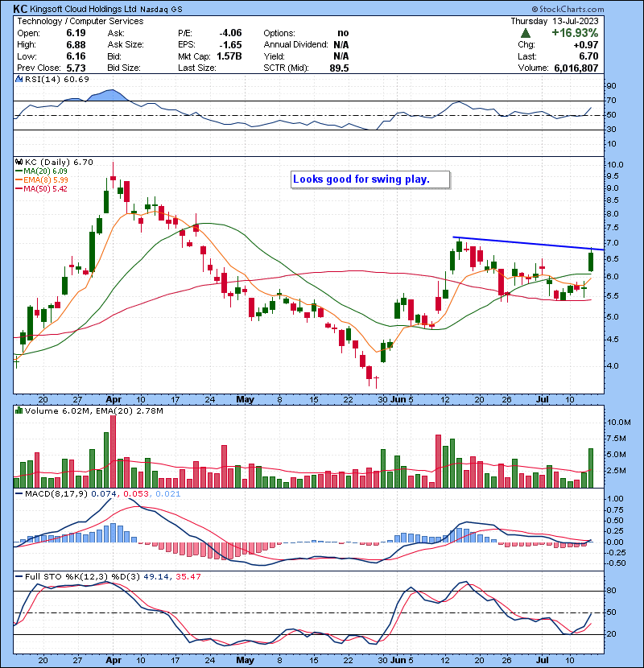This screenshot has width=644, height=668.
Task: Click the Mkt Cap value 1.57B
Action: 229,56
